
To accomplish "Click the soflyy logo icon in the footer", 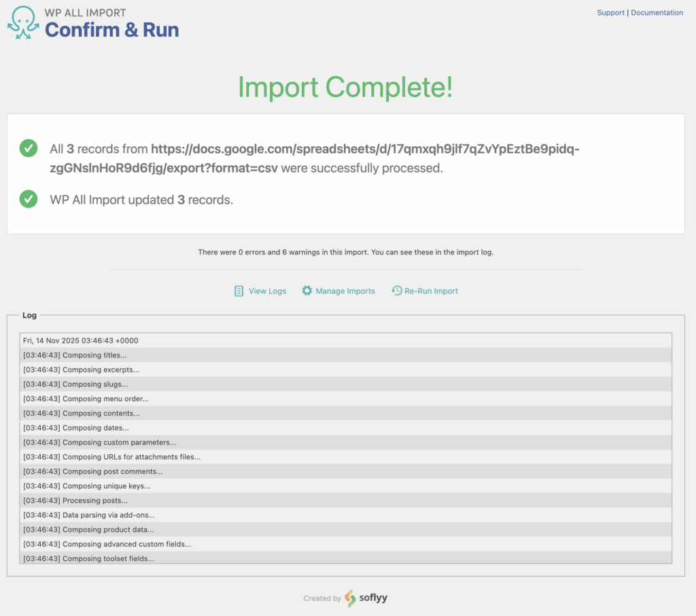I will [350, 598].
